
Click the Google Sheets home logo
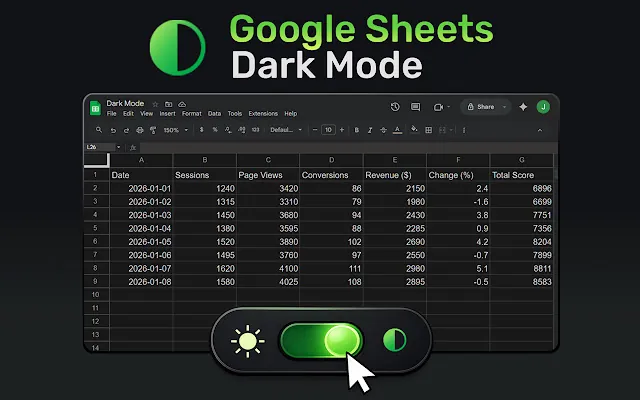pyautogui.click(x=95, y=108)
